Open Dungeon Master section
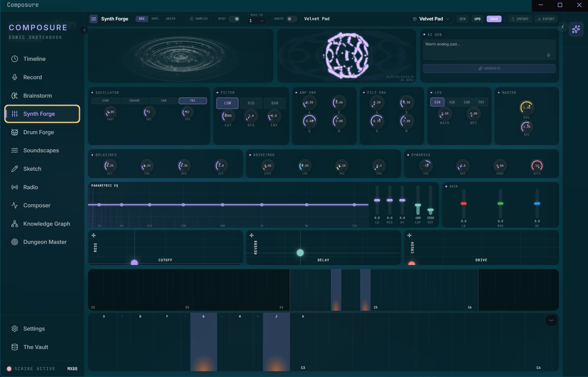This screenshot has width=588, height=377. [x=42, y=242]
